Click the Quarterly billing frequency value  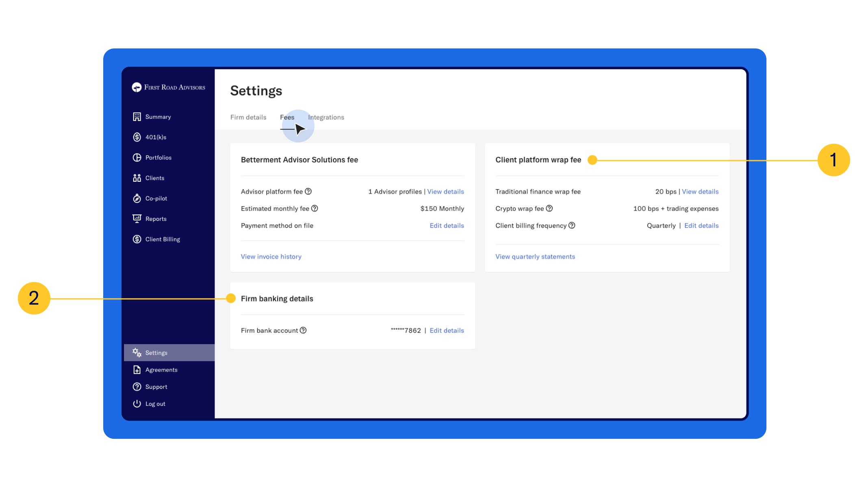point(661,226)
